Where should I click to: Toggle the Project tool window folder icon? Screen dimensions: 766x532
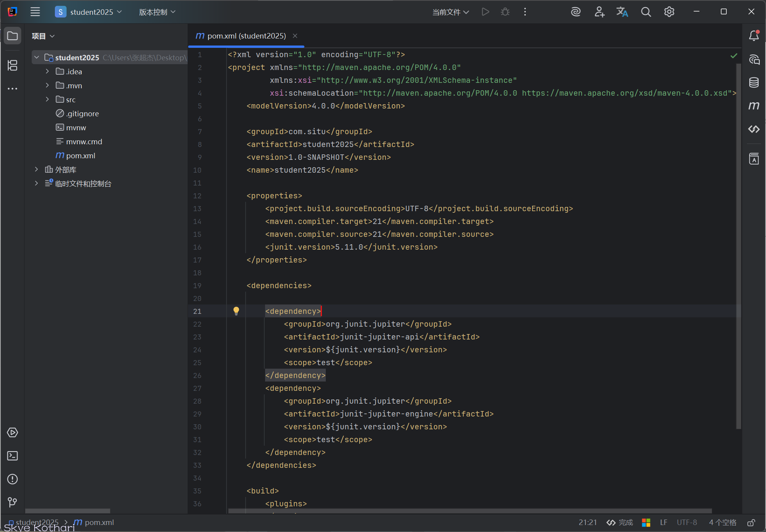pos(12,36)
